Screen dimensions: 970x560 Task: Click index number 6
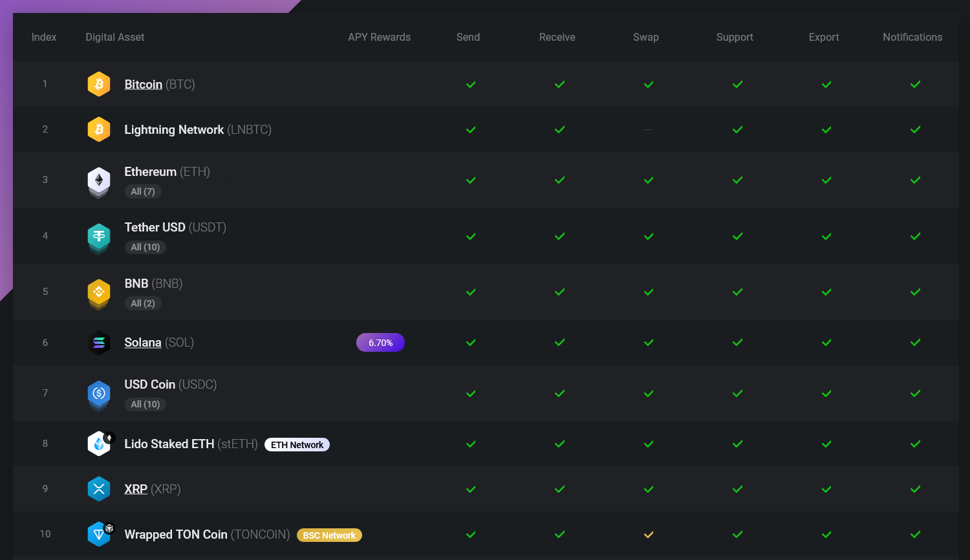pyautogui.click(x=45, y=343)
